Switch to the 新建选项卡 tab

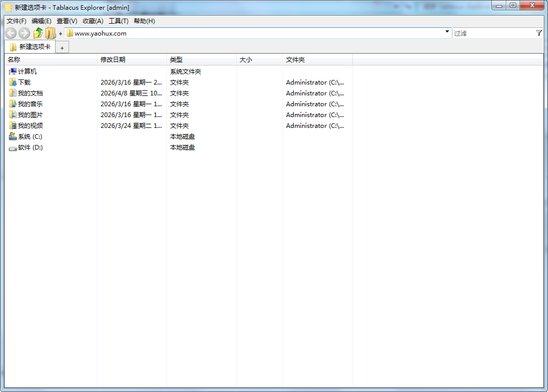click(30, 46)
